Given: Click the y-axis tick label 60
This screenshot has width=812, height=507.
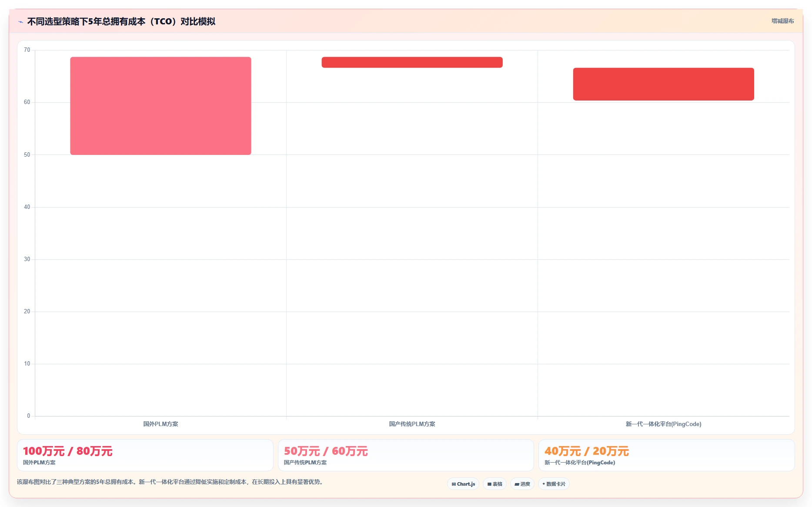Looking at the screenshot, I should pyautogui.click(x=27, y=102).
